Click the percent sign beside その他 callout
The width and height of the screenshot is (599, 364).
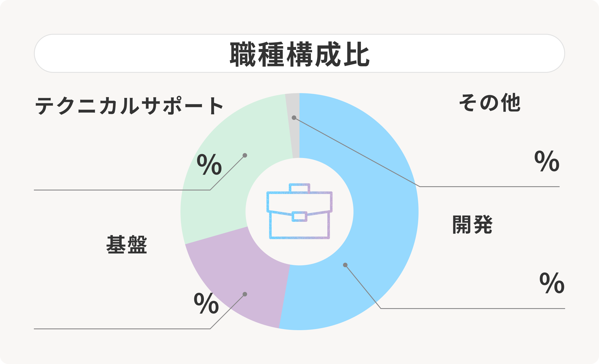(547, 161)
